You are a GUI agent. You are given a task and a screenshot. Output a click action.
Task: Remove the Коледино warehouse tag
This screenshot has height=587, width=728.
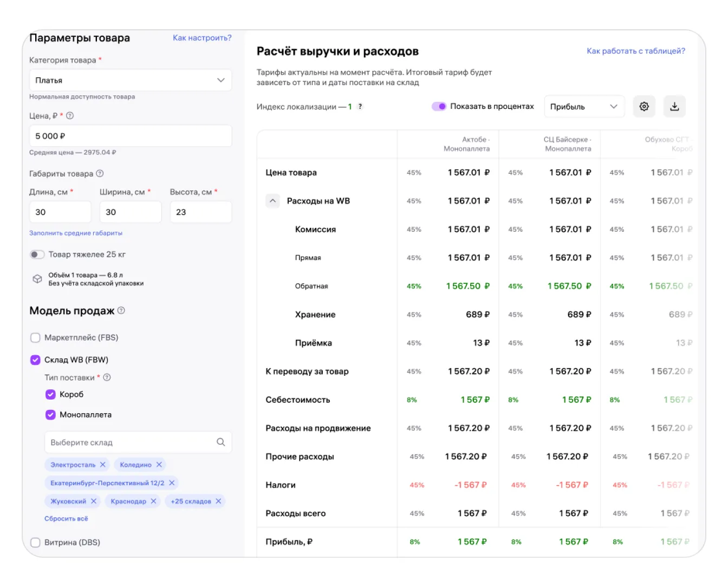coord(159,465)
